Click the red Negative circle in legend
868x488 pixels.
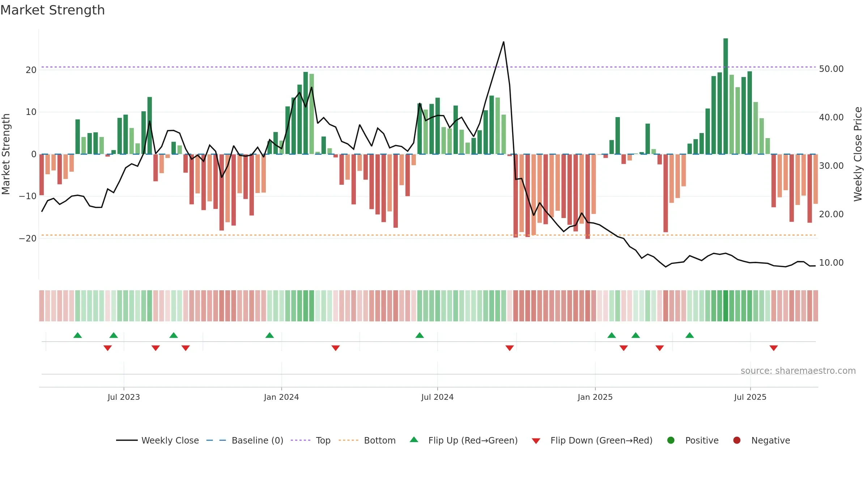737,440
